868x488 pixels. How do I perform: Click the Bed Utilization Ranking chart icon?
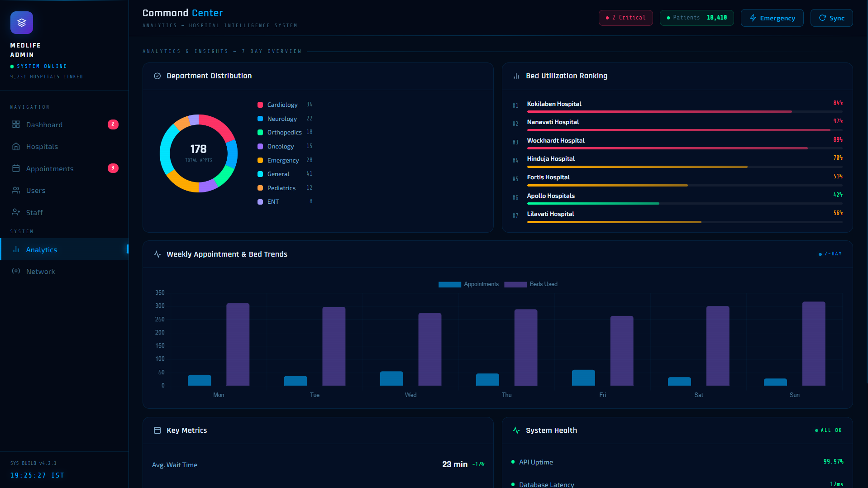(x=516, y=76)
